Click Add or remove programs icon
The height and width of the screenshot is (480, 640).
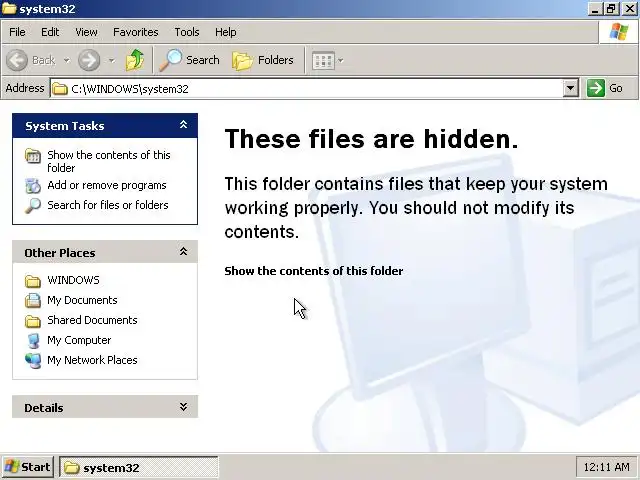[33, 186]
